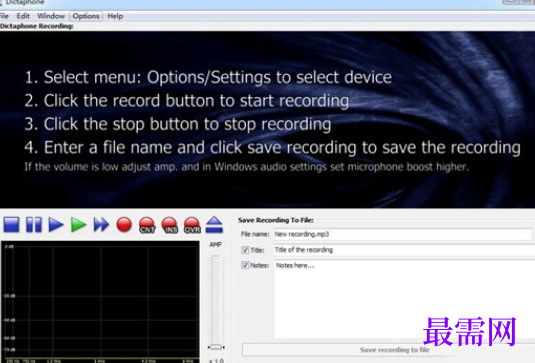Click the green Play arrow button
Viewport: 535px width, 363px height.
tap(78, 225)
